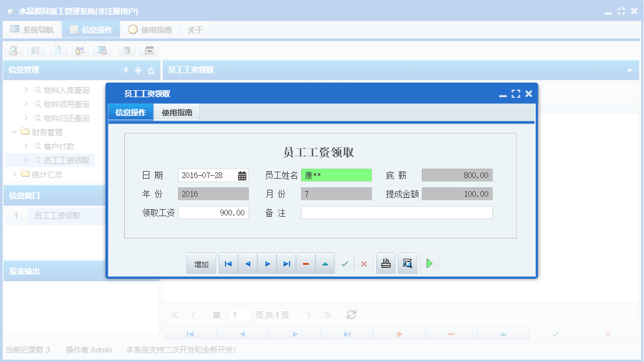Viewport: 644px width, 362px height.
Task: Click the green run arrow in the dialog
Action: coord(428,263)
